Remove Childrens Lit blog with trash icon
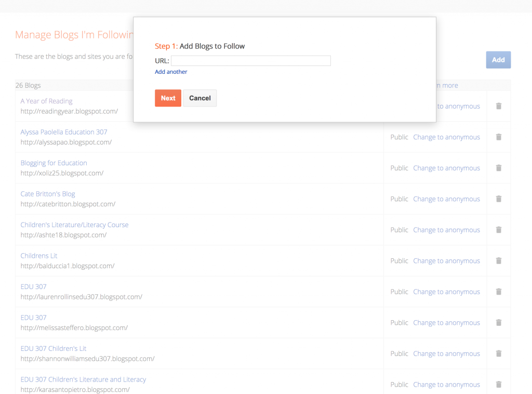 click(498, 260)
